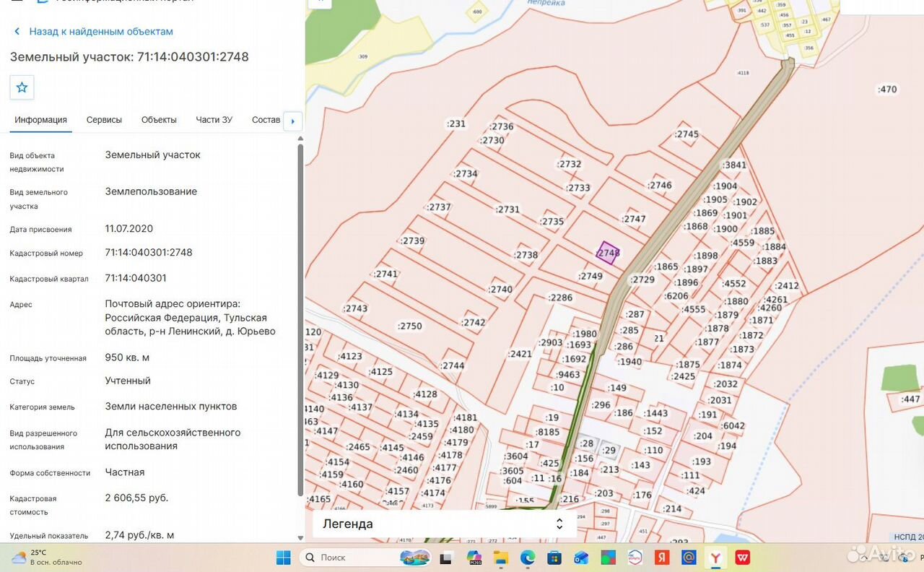Click the unit value 2,74 руб./кв. м
Viewport: 924px width, 572px height.
click(139, 535)
